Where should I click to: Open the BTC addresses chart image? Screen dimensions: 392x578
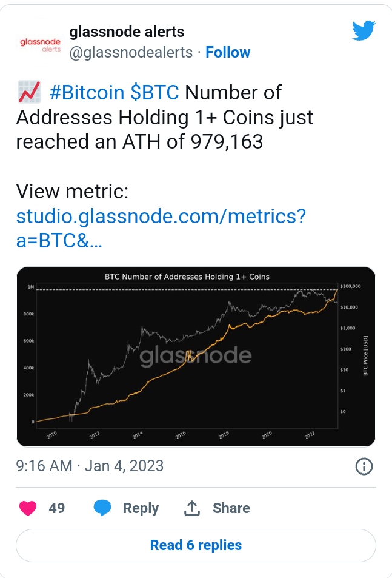tap(196, 357)
